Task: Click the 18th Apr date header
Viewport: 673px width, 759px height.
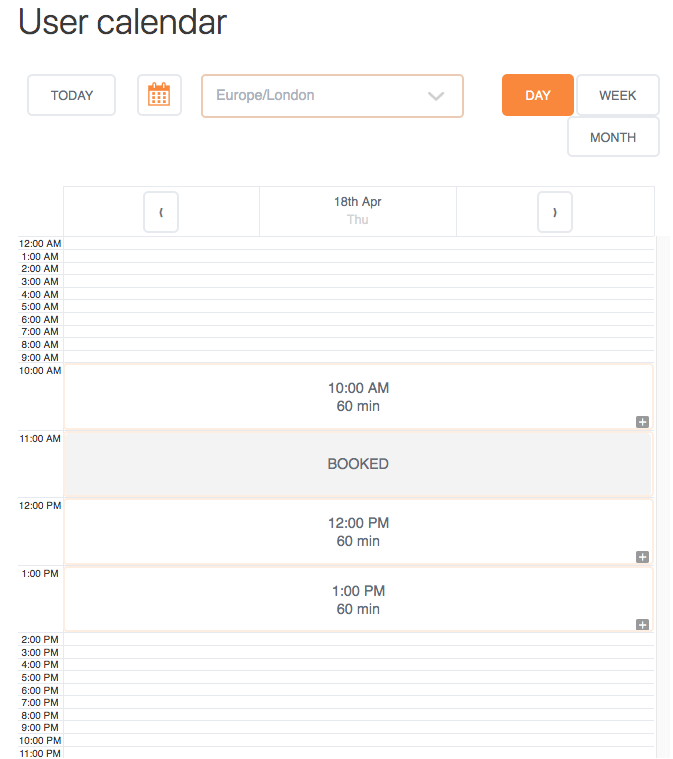Action: click(x=358, y=210)
